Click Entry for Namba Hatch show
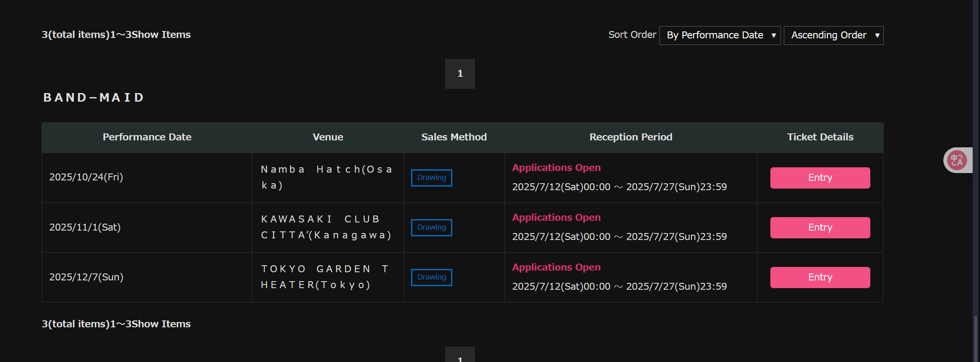 (x=820, y=178)
